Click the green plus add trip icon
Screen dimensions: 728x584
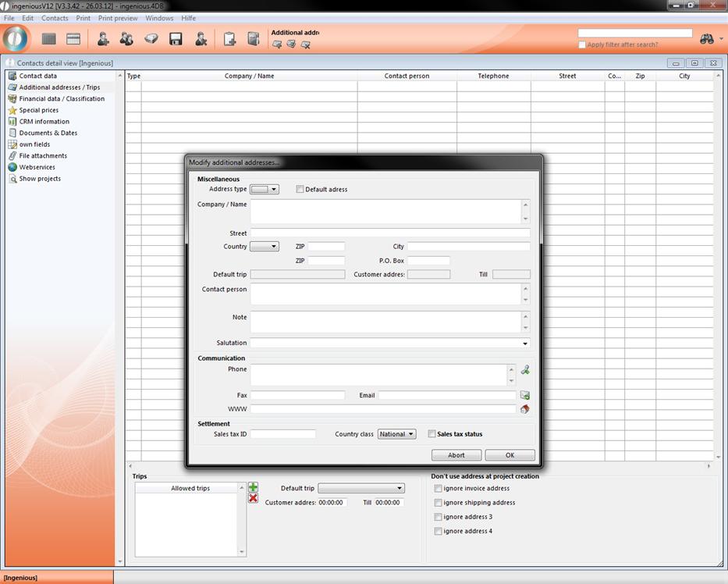[253, 487]
